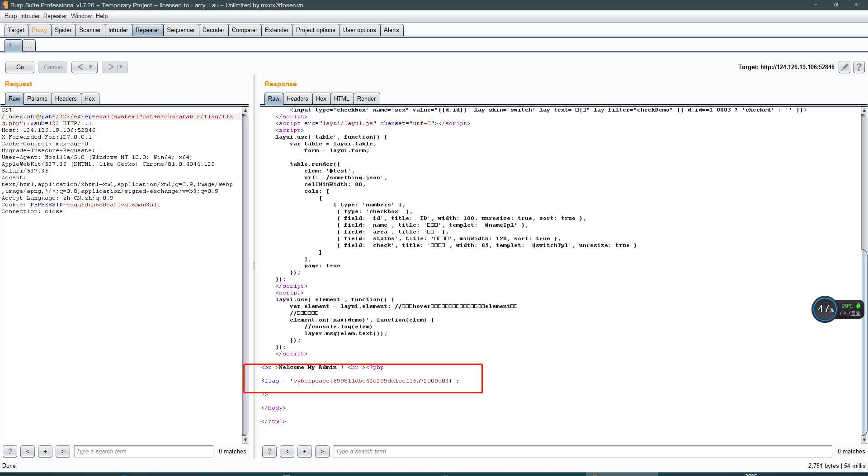
Task: Add a new Repeater tab with '...'
Action: point(28,46)
